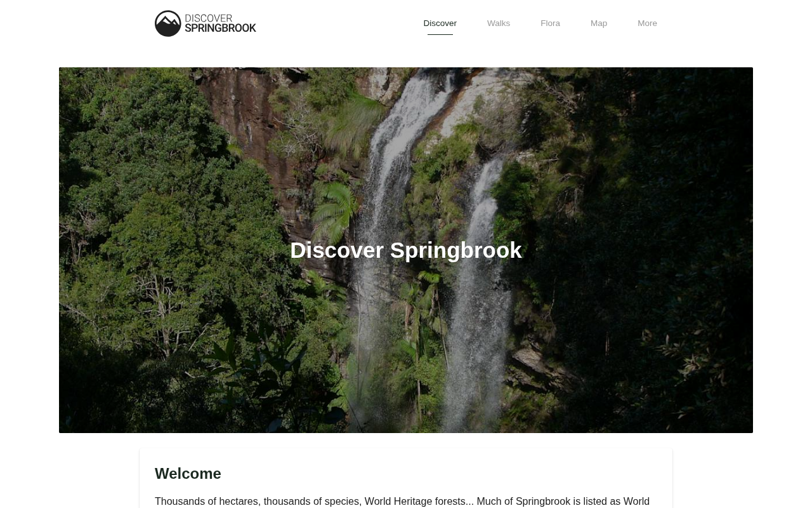Click the DISCOVER word in the logo
The image size is (812, 508).
(208, 18)
